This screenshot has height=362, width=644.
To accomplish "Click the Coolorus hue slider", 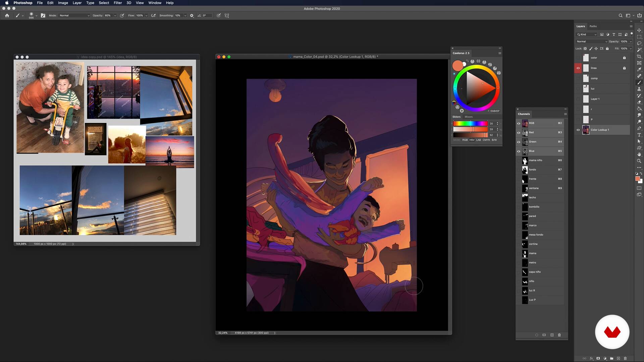I will (471, 123).
